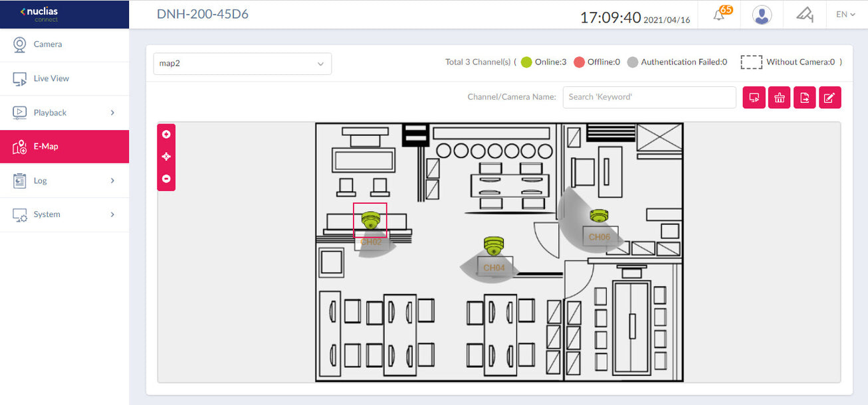Image resolution: width=868 pixels, height=405 pixels.
Task: Click the export file button
Action: (x=804, y=98)
